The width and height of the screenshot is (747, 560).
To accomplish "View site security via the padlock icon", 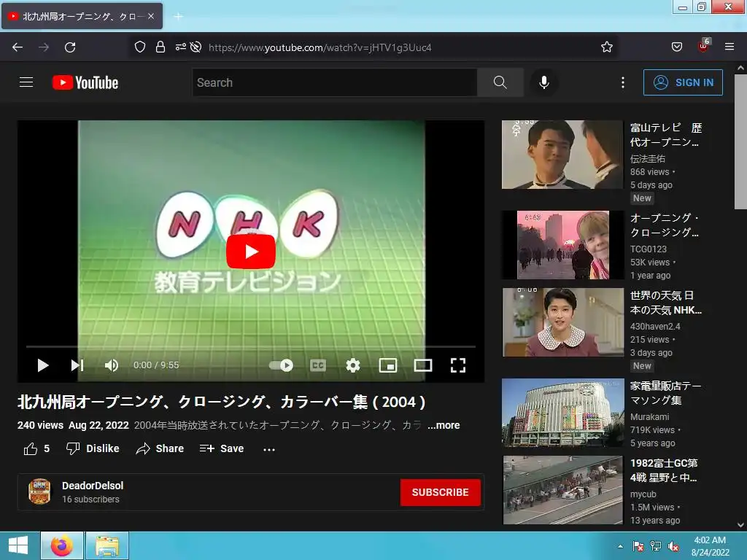I will [160, 47].
